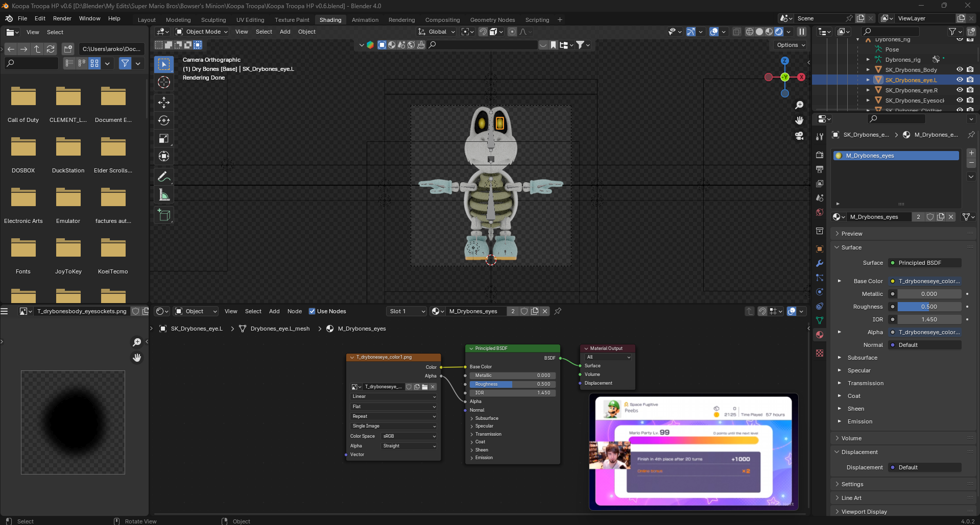Open the Node menu in the node editor

[x=295, y=311]
